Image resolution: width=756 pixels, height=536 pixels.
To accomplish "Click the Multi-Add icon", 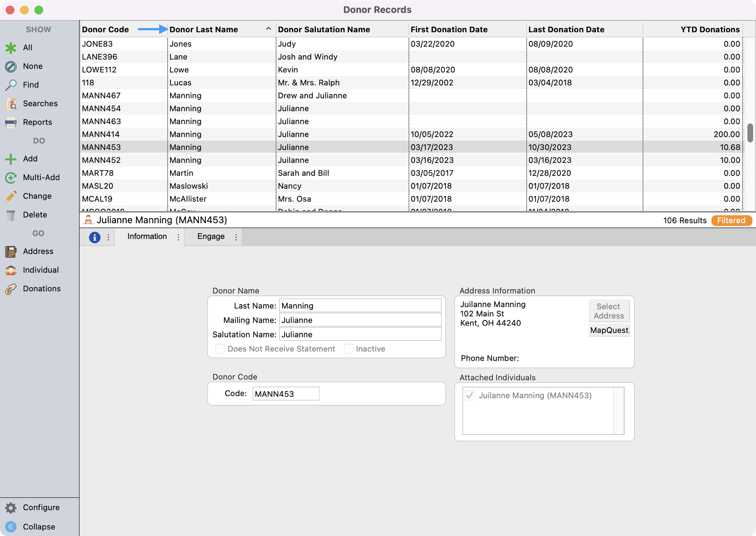I will point(11,178).
